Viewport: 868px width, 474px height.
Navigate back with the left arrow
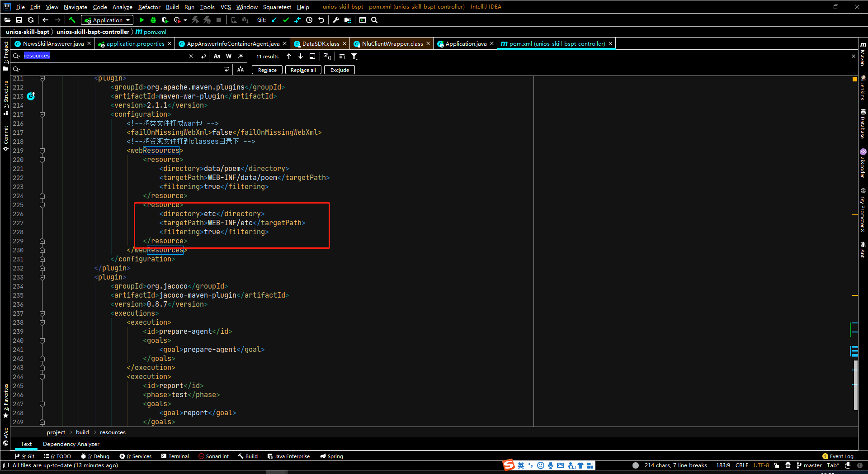[x=45, y=20]
